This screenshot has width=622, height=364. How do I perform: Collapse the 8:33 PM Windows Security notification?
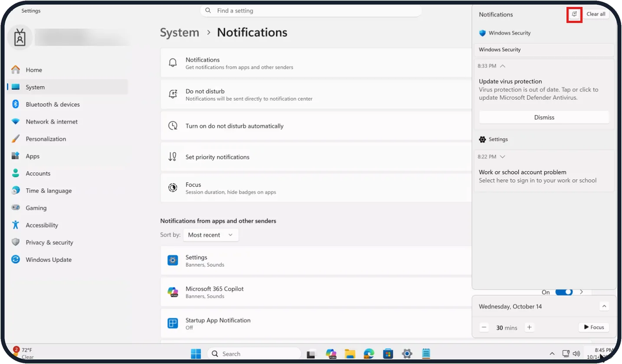click(x=503, y=66)
